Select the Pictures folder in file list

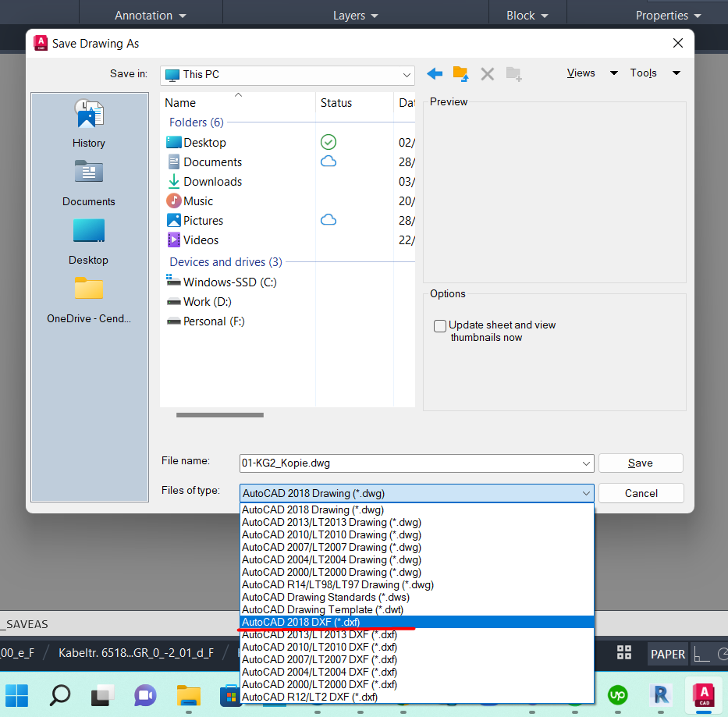pos(194,221)
